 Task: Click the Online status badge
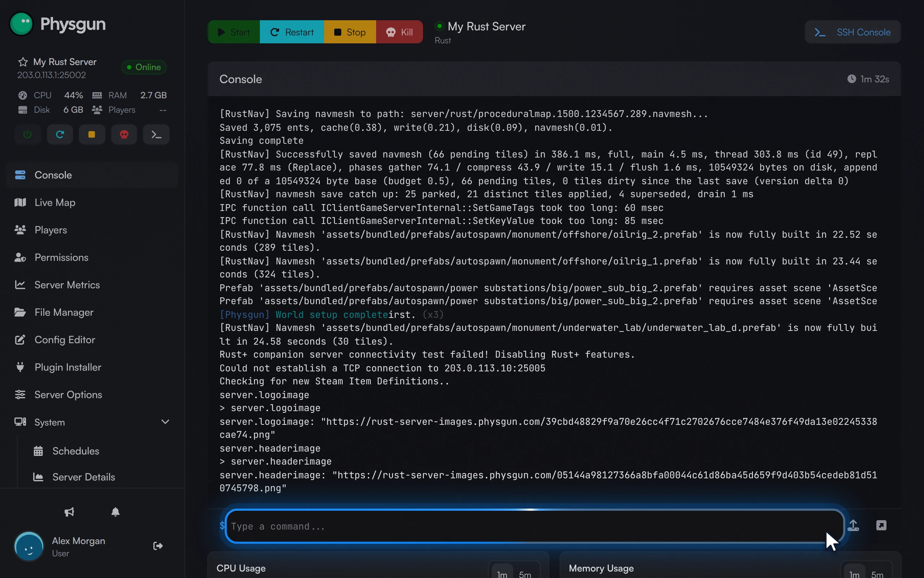pos(144,67)
